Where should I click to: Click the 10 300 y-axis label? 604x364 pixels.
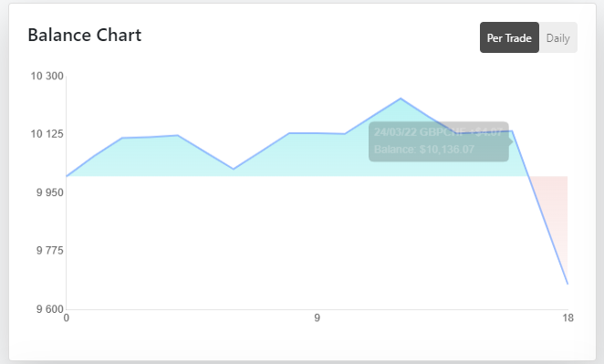click(47, 76)
